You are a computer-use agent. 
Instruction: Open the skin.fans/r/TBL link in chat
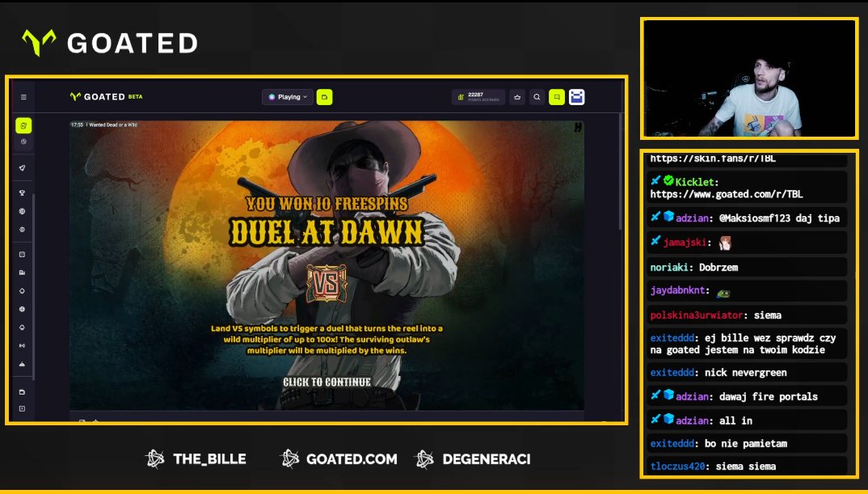[713, 158]
